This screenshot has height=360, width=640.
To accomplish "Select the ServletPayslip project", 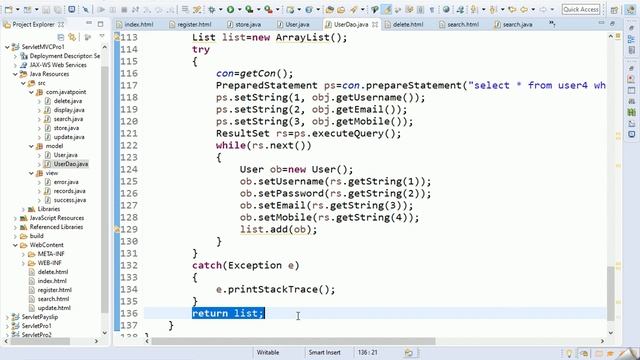I will pyautogui.click(x=40, y=317).
